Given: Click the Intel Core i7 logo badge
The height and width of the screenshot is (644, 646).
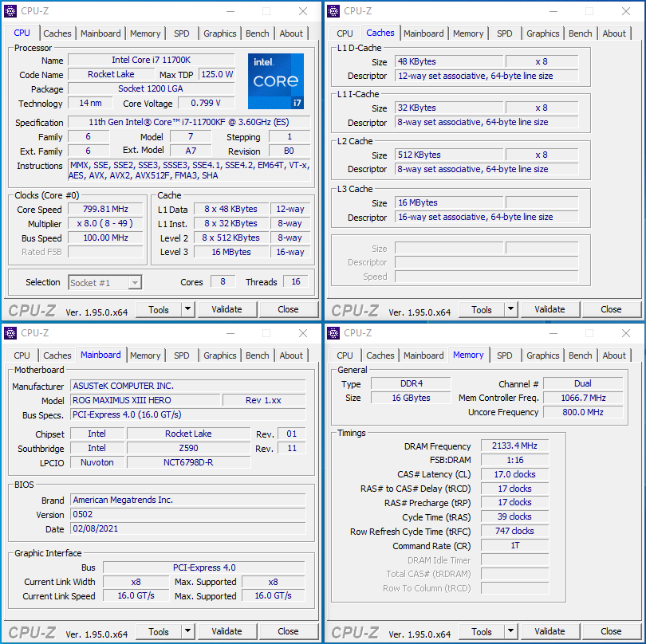Looking at the screenshot, I should (x=276, y=81).
